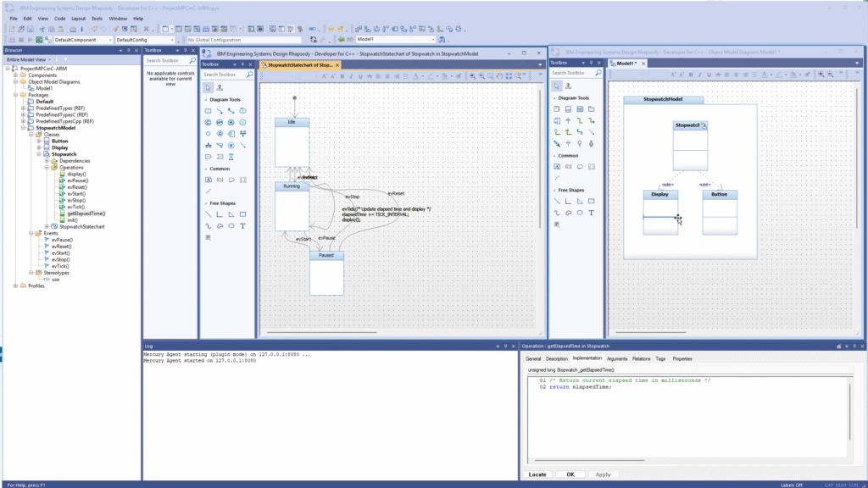Select the Note tool under Common in statechart toolbox
Viewport: 868px width, 488px height.
pyautogui.click(x=209, y=180)
